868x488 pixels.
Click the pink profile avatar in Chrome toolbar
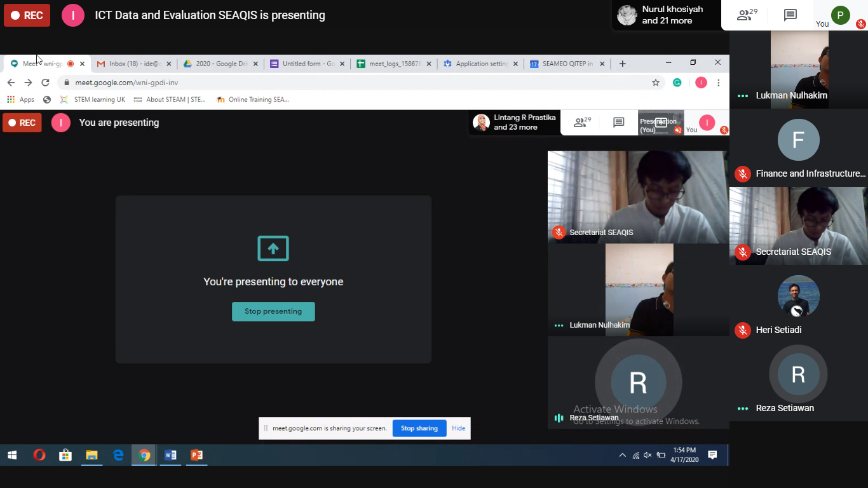(x=700, y=83)
